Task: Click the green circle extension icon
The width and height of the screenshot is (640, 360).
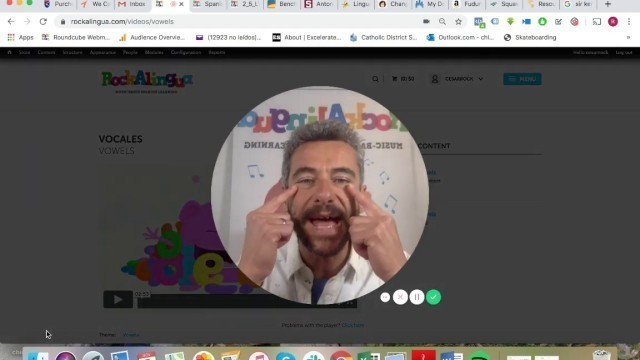Action: click(542, 22)
